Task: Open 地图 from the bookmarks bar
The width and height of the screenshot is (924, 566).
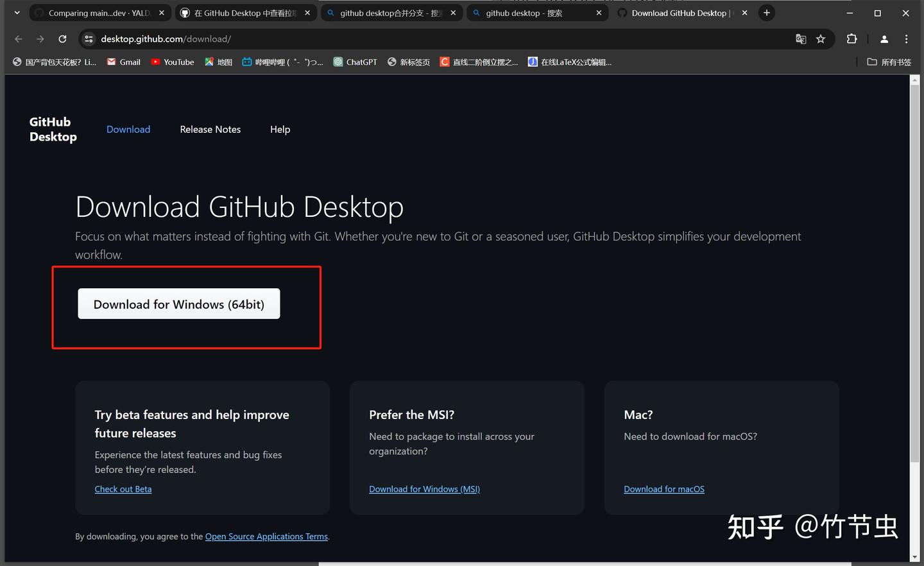Action: 218,62
